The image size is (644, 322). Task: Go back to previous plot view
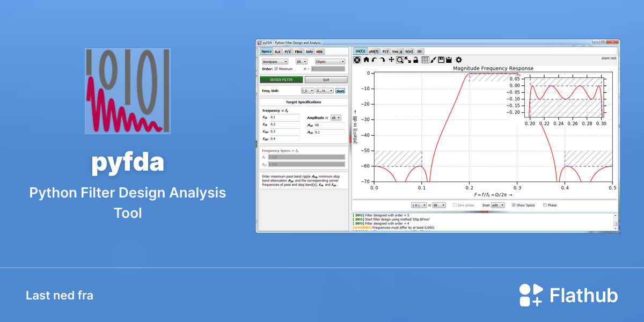click(375, 60)
